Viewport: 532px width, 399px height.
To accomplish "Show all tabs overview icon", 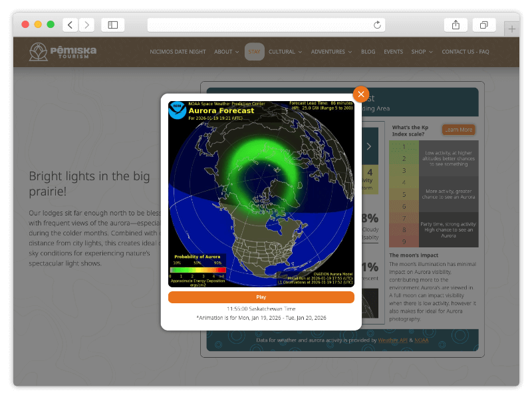I will [x=483, y=25].
